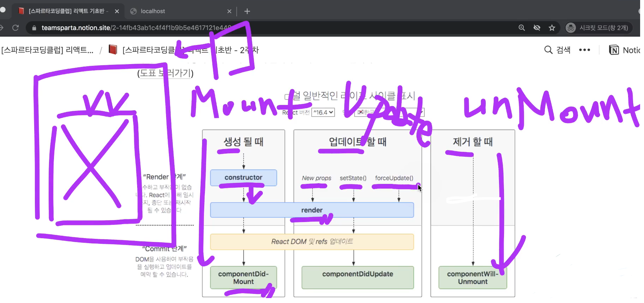This screenshot has height=303, width=644.
Task: Click the 생성 될 때 column heading
Action: coord(243,142)
